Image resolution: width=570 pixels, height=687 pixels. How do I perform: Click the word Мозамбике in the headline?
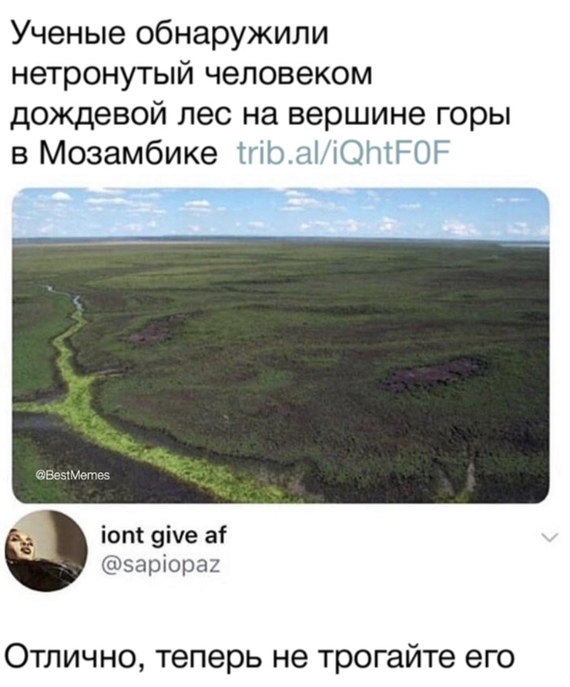pyautogui.click(x=128, y=153)
